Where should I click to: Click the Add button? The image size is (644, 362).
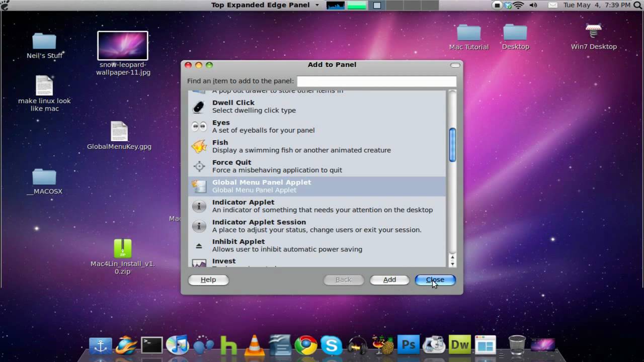pos(389,280)
